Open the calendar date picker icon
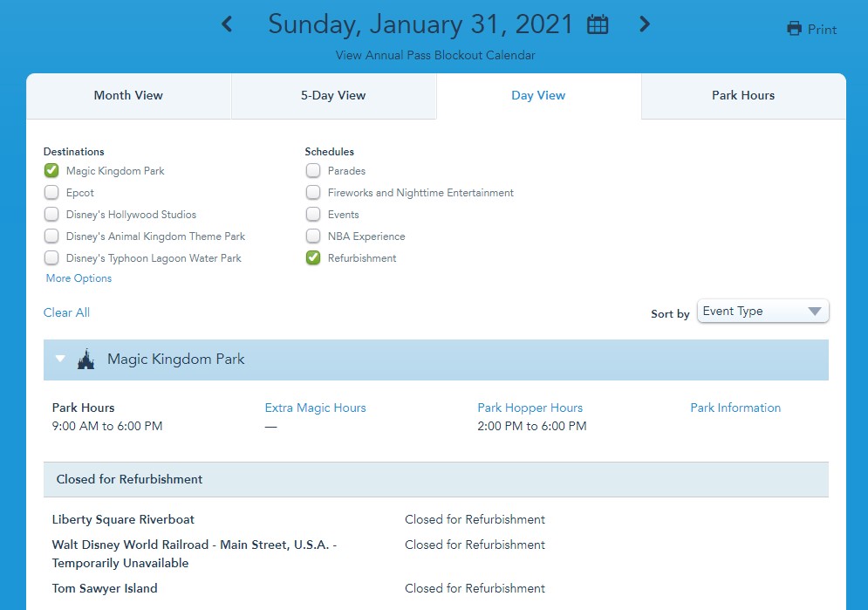Screen dimensions: 868x610 [x=598, y=25]
